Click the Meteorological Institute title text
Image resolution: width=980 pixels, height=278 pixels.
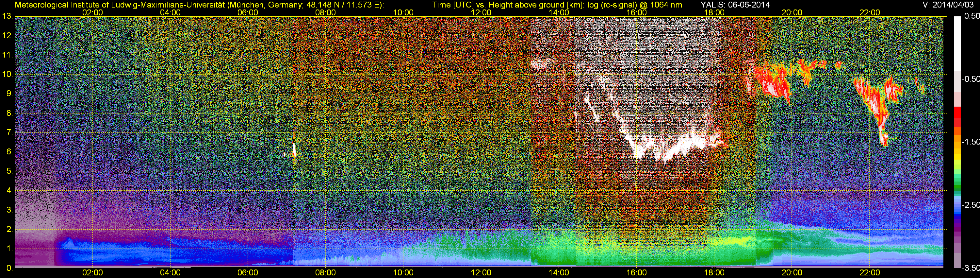click(x=199, y=5)
